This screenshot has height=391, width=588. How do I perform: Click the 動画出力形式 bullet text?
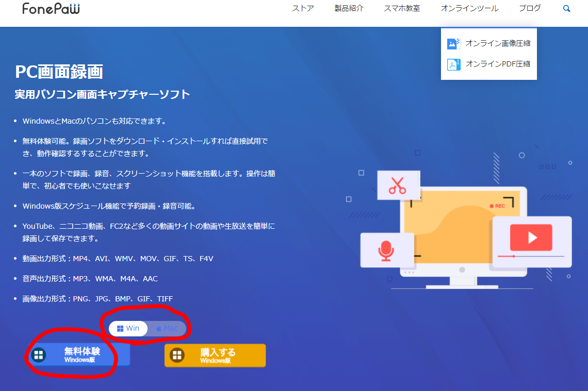tap(118, 259)
